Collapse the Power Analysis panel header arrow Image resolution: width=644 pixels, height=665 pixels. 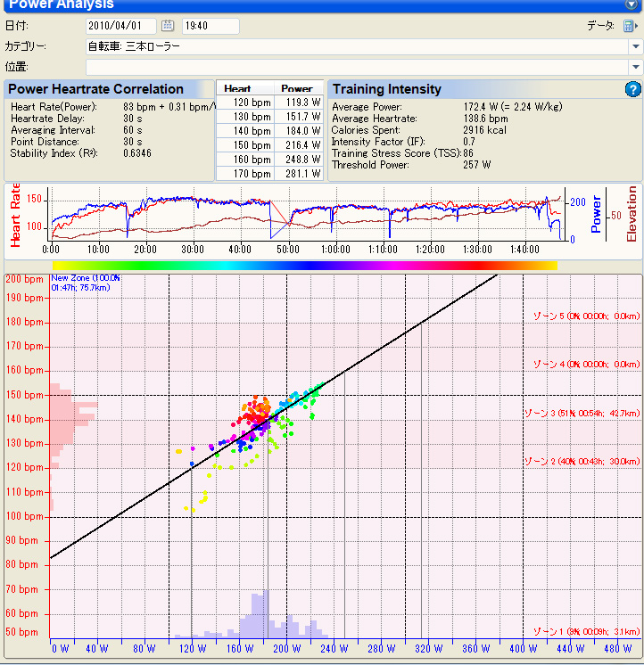click(631, 4)
